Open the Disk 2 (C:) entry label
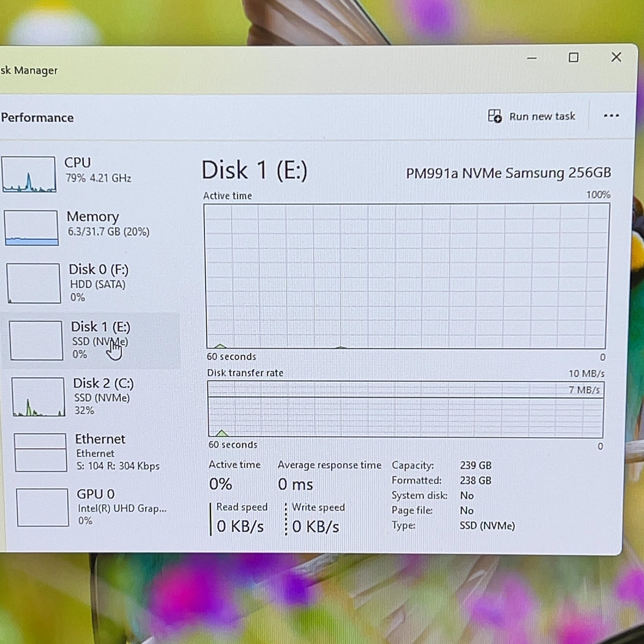This screenshot has height=644, width=644. coord(104,383)
